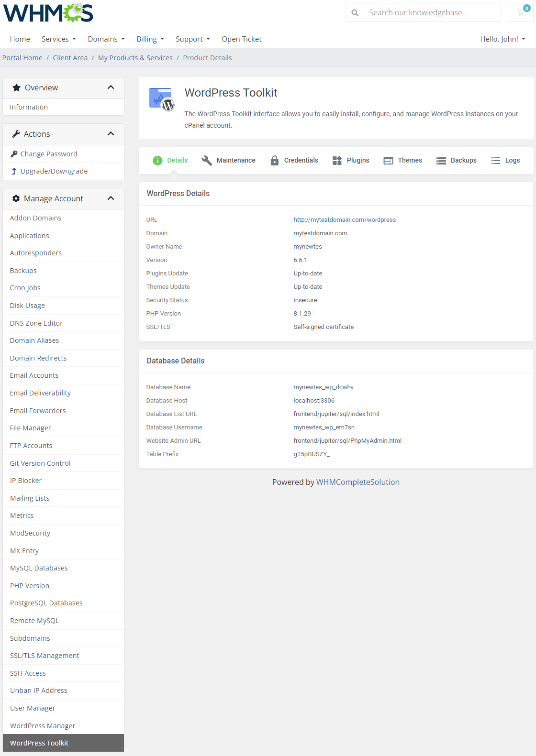Open MySQL Databases in sidebar

point(63,568)
